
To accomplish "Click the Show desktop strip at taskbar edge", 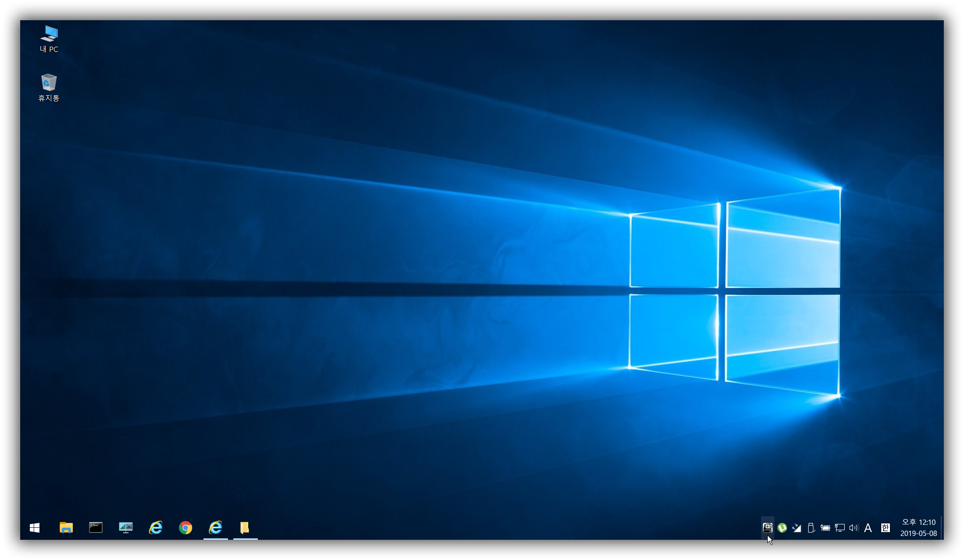I will pos(942,528).
